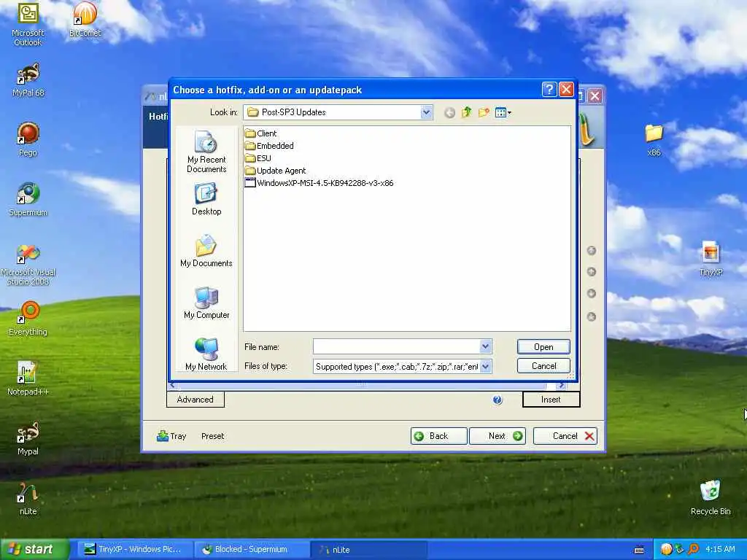Select the Everything desktop shortcut
This screenshot has height=560, width=747.
click(x=28, y=318)
